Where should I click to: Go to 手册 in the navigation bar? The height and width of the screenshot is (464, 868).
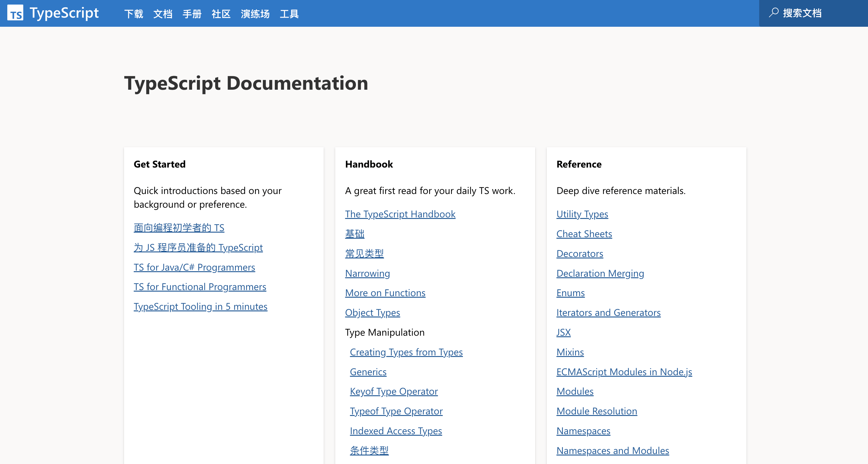(192, 14)
